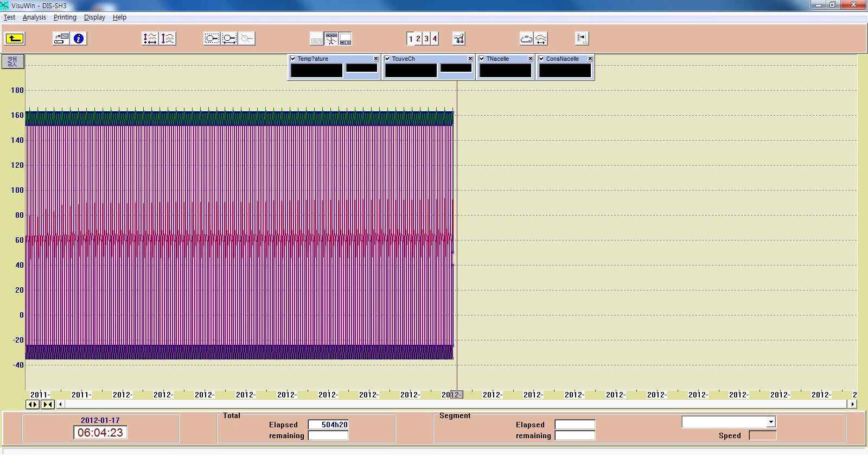Open the curve configuration tools icon

coord(459,39)
